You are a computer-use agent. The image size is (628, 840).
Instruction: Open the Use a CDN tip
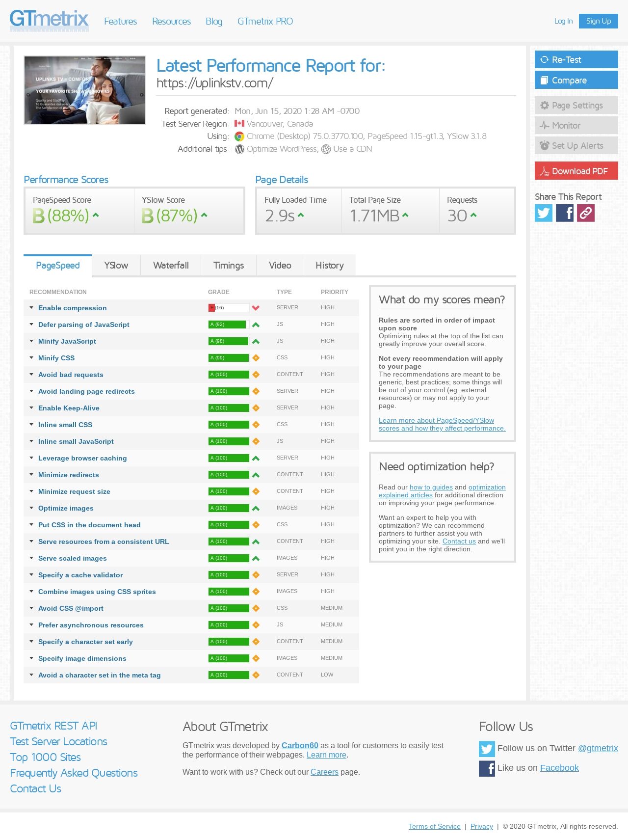point(352,149)
